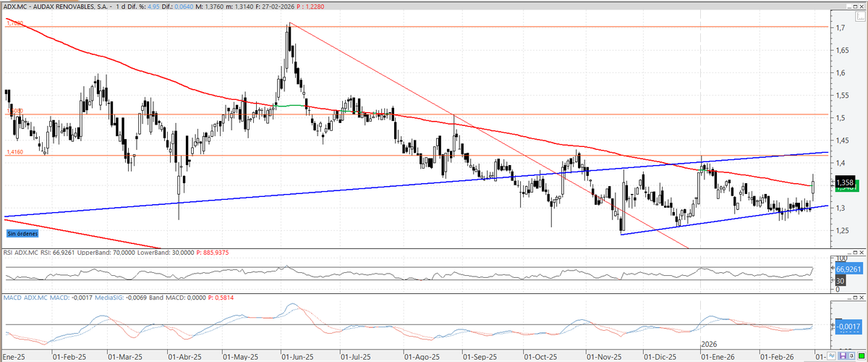Click the green square status indicator
868x362 pixels.
pos(861,355)
